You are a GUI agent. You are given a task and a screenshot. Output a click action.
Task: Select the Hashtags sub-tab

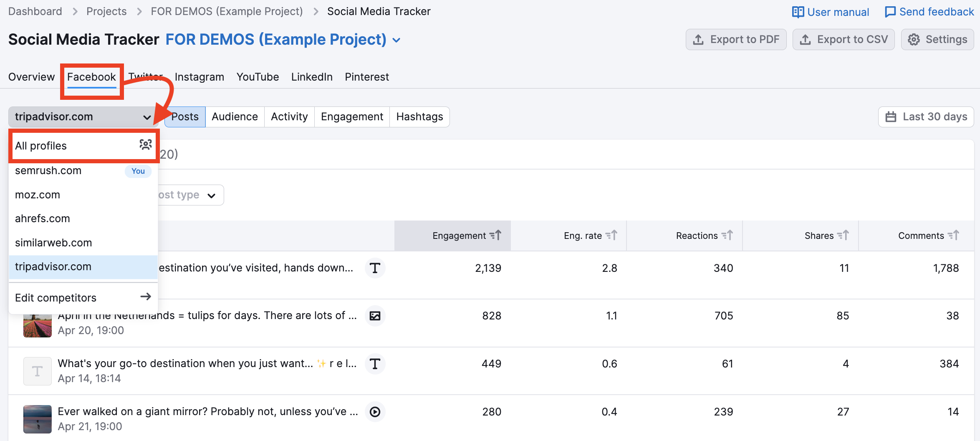pos(419,117)
